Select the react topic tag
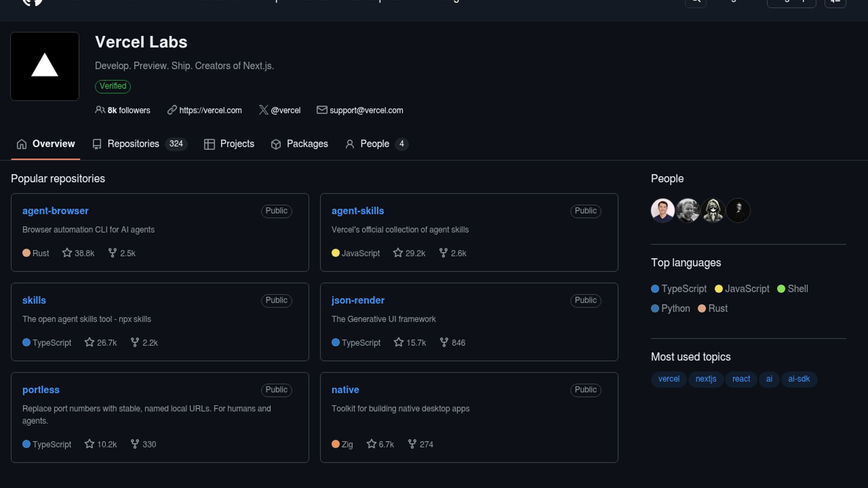The image size is (868, 488). (741, 379)
